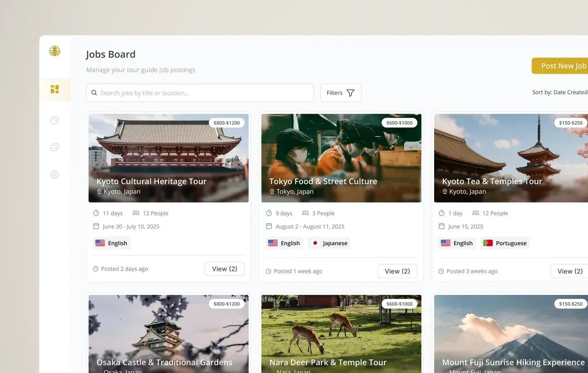Viewport: 588px width, 373px height.
Task: Open the Nara Deer Park & Temple Tour thumbnail
Action: click(341, 334)
